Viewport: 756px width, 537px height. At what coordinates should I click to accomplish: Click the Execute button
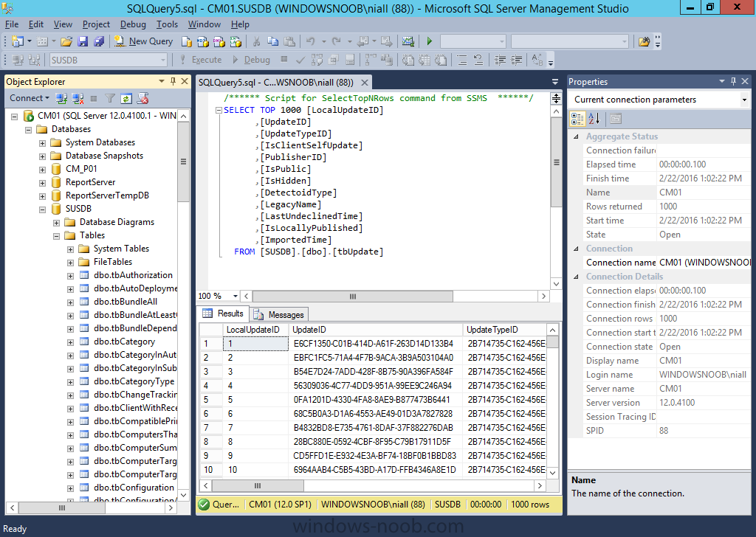(201, 60)
